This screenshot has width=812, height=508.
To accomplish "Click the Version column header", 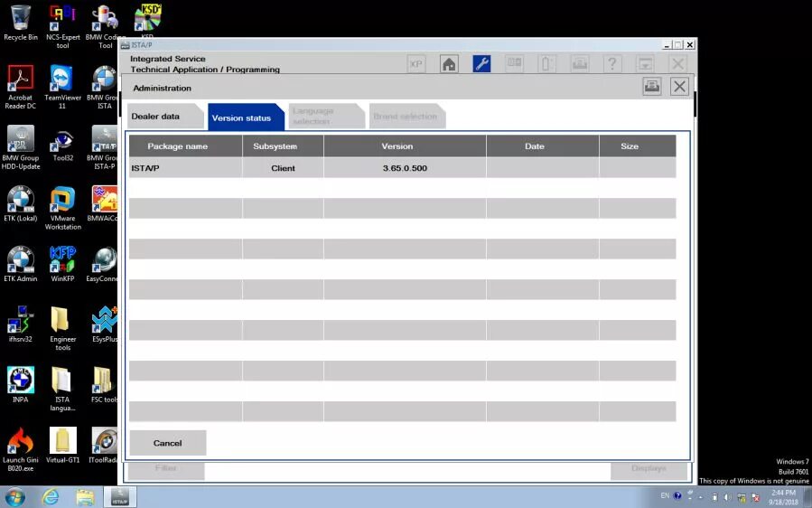I will 405,146.
